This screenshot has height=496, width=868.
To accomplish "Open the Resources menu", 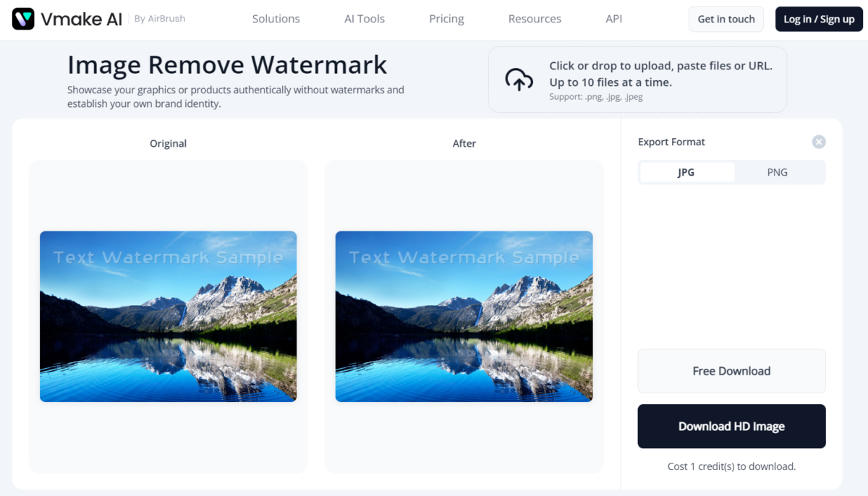I will click(x=535, y=19).
